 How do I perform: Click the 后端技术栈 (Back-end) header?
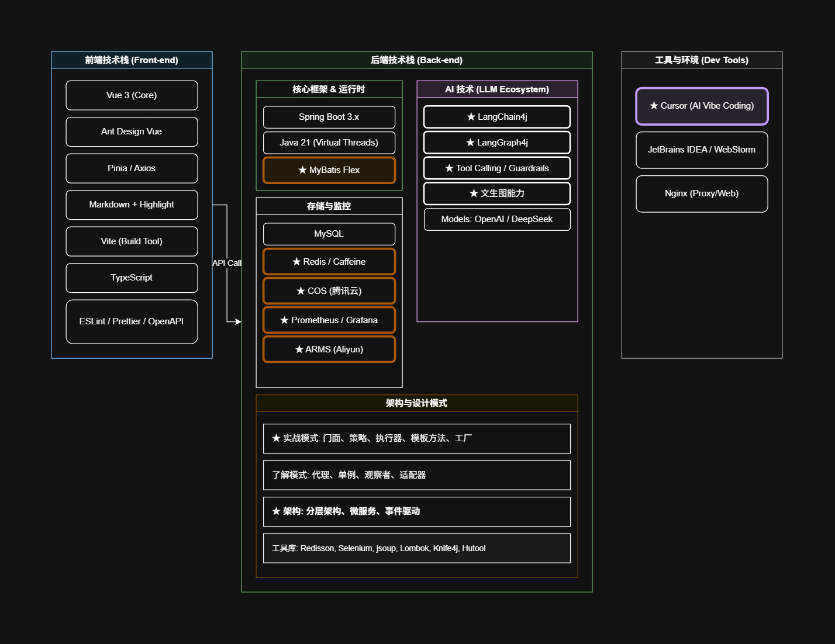[417, 60]
